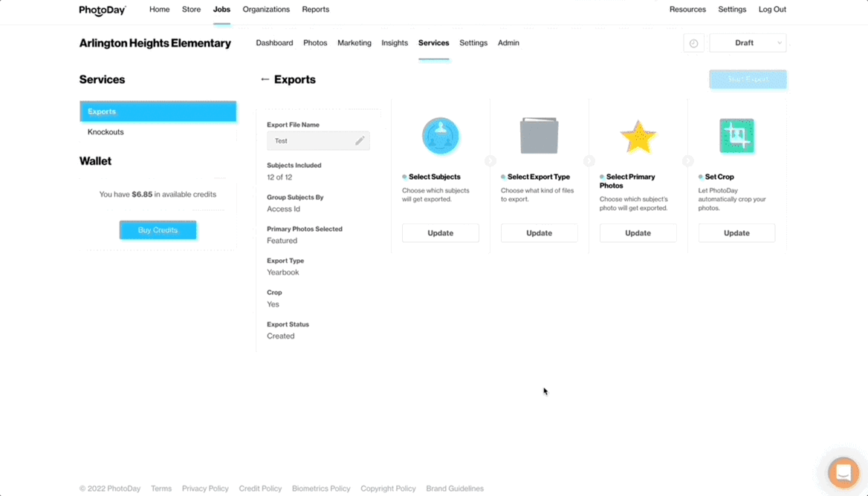Open the Marketing tab
Image resolution: width=868 pixels, height=496 pixels.
[354, 43]
